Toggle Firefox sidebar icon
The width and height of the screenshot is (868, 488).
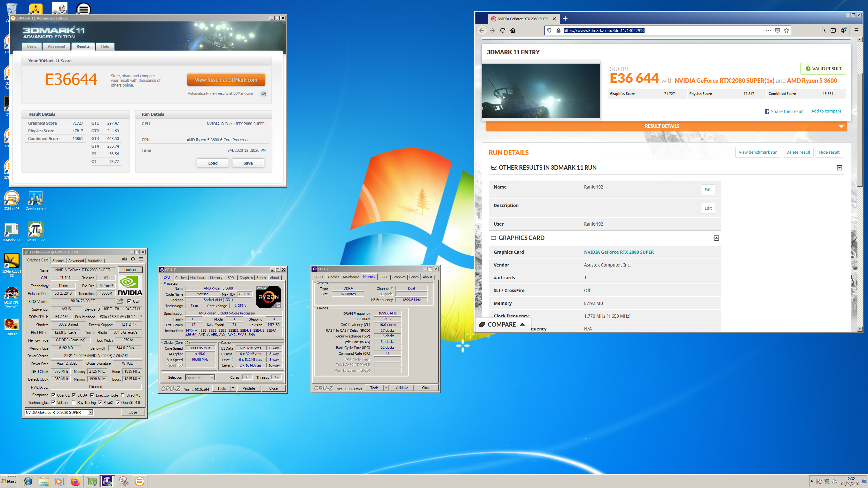pyautogui.click(x=833, y=30)
